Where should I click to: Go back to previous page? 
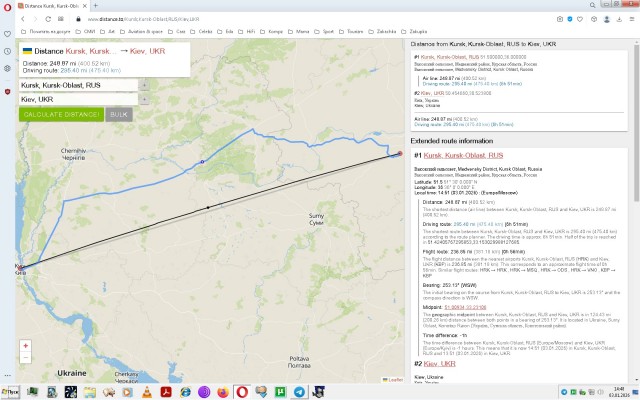pyautogui.click(x=23, y=19)
